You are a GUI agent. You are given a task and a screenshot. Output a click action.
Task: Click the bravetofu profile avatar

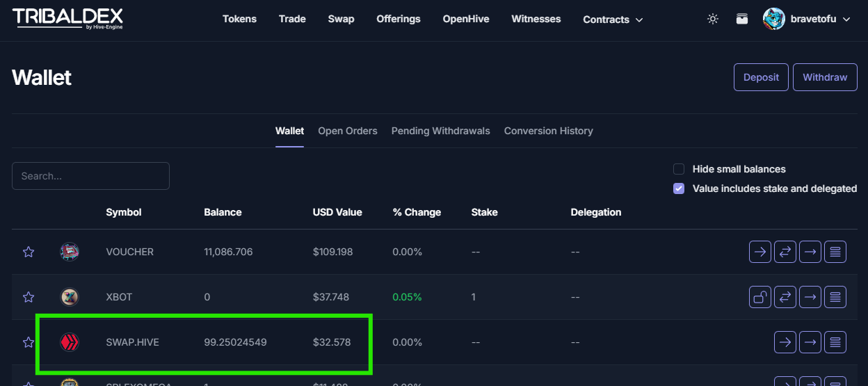click(774, 19)
